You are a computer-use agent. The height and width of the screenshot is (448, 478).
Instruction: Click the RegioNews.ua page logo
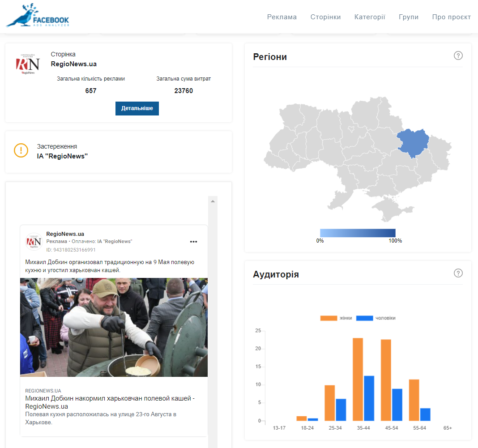coord(28,64)
